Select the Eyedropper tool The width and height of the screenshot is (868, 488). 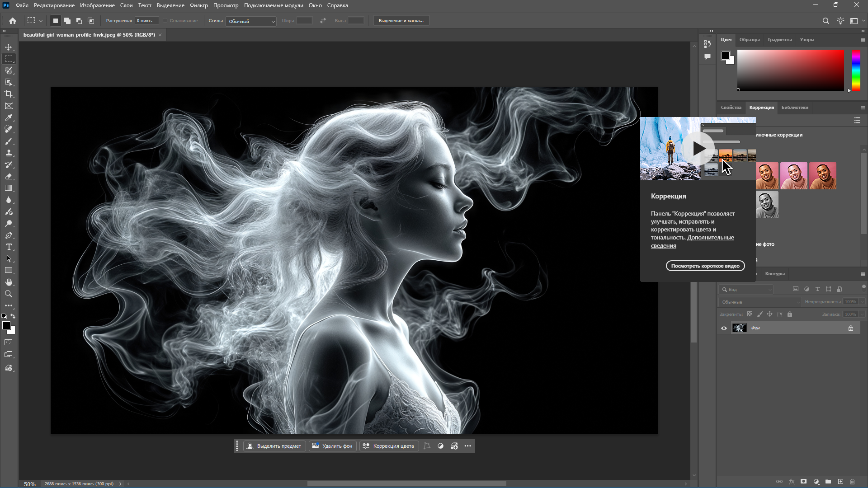point(9,117)
